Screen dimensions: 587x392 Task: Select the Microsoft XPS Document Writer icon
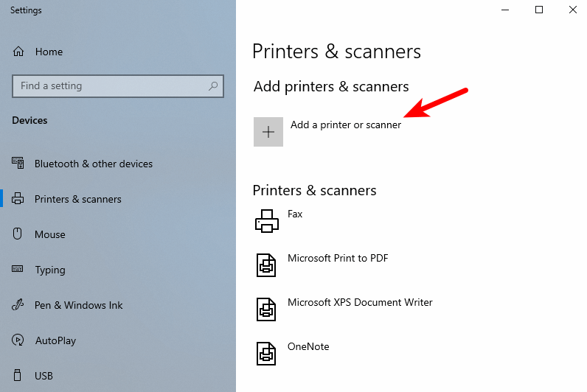(266, 309)
